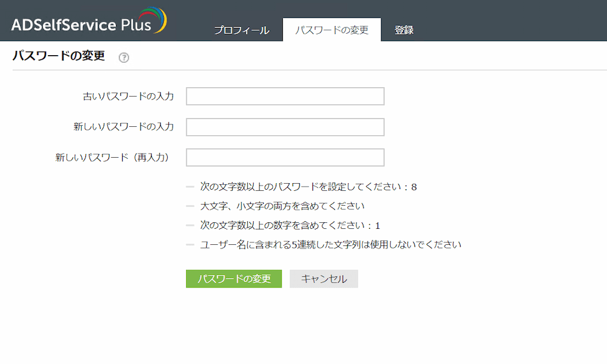
Task: Click the ADSelfService Plus logo
Action: click(82, 24)
